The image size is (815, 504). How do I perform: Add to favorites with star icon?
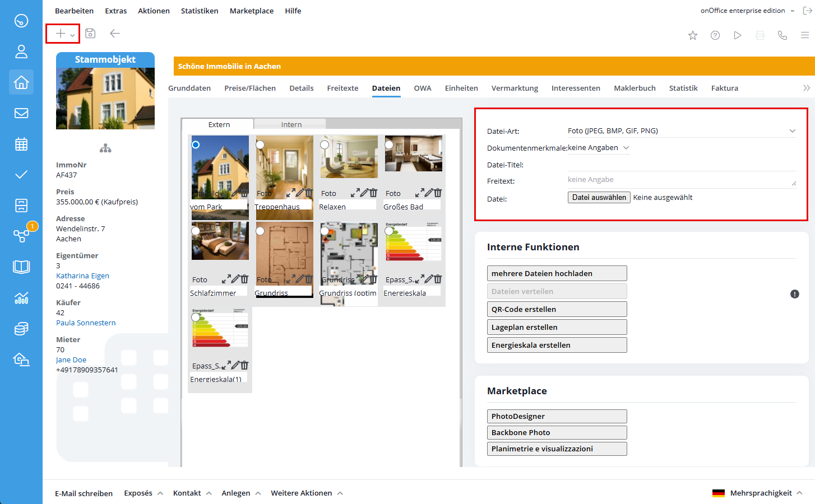693,35
